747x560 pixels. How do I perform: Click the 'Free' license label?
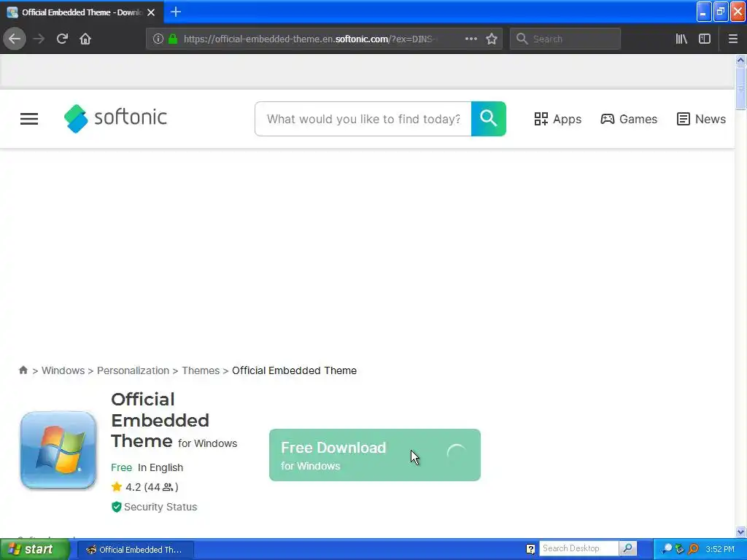122,467
